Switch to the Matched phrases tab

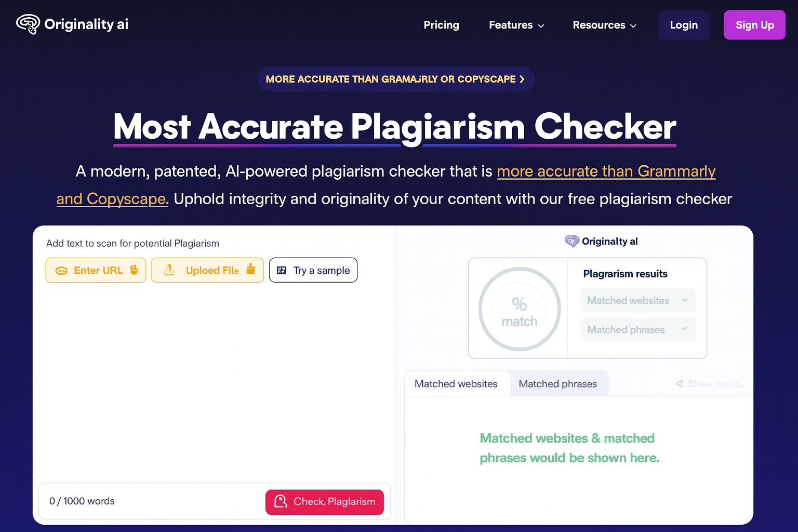pos(557,384)
